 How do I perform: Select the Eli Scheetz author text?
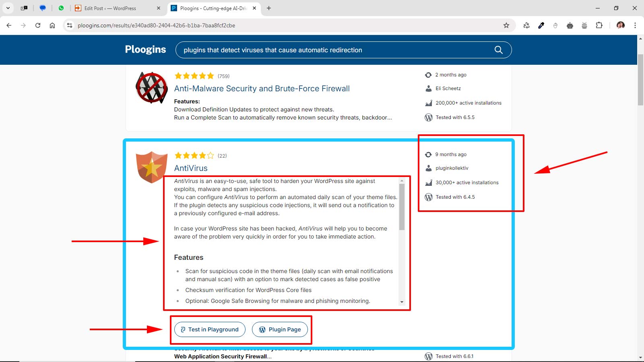point(448,88)
